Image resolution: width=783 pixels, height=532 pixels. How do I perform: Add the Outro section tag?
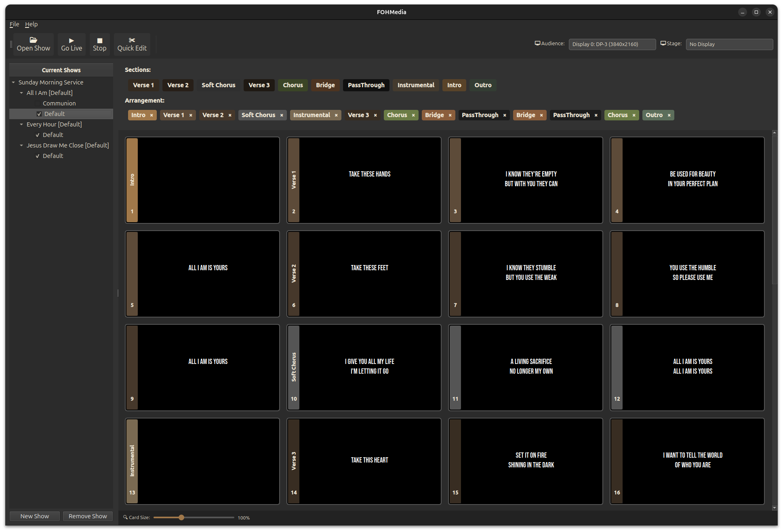pyautogui.click(x=483, y=85)
